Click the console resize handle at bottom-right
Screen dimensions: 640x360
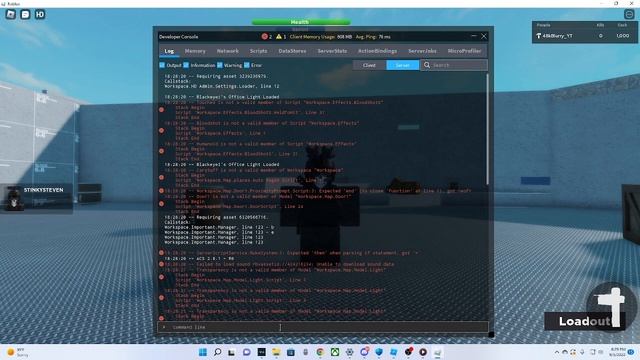click(491, 335)
